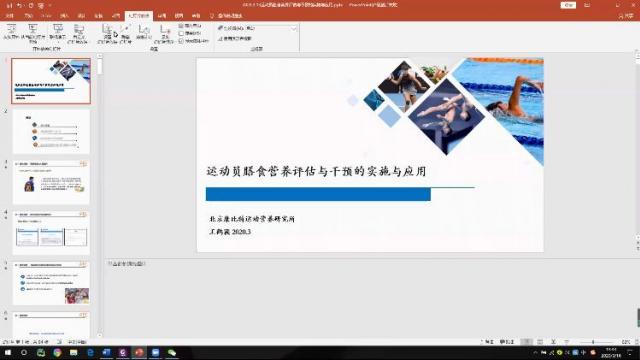Open Set Up Slide Show dialog
The width and height of the screenshot is (640, 360).
108,33
